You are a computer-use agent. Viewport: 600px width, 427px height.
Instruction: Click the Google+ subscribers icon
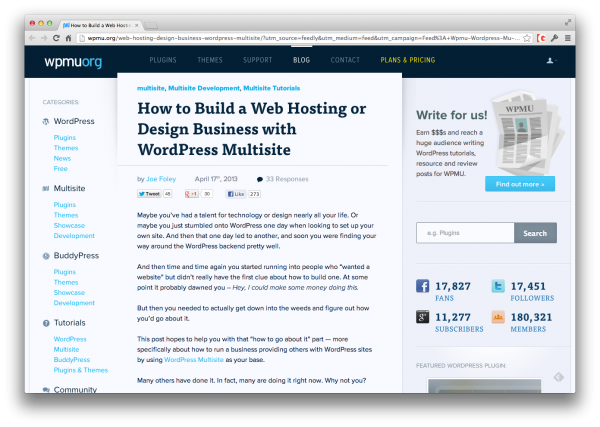(x=422, y=317)
